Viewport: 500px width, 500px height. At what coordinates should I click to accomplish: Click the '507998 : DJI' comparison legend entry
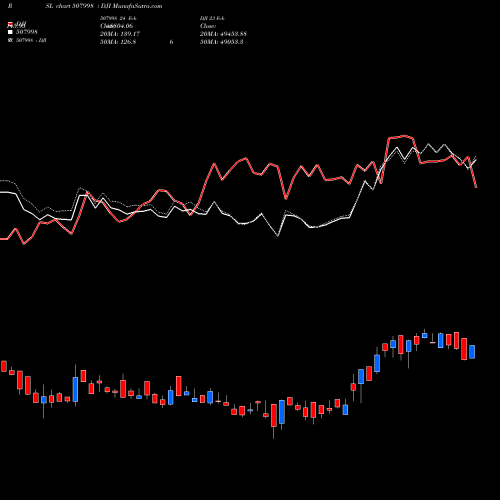coord(31,40)
